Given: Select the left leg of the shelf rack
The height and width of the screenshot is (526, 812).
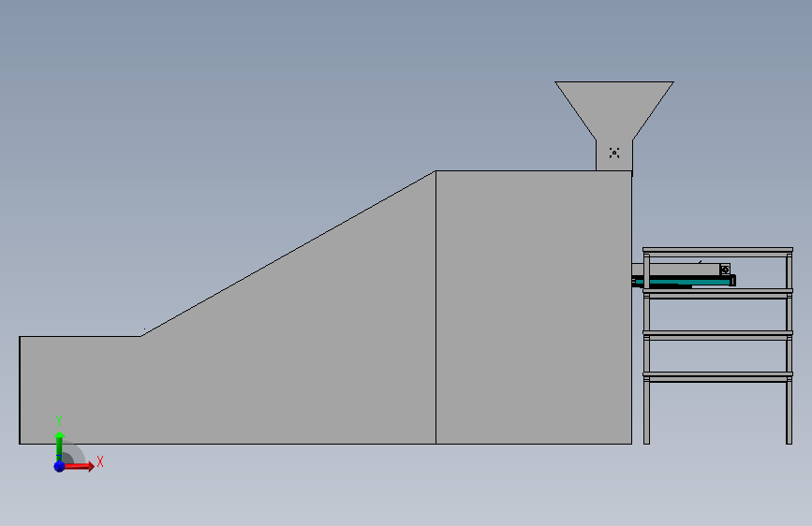Looking at the screenshot, I should tap(646, 348).
